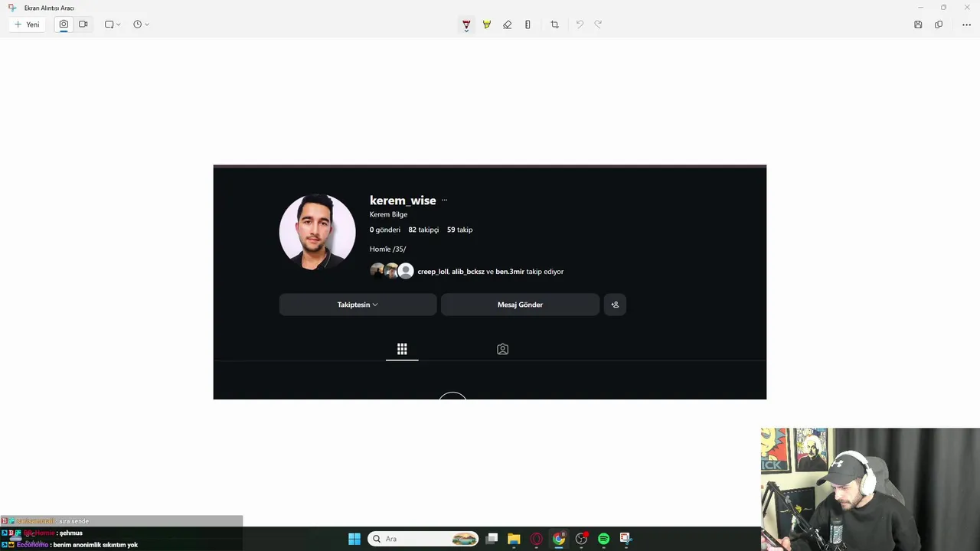980x551 pixels.
Task: Toggle the ruler tool
Action: coord(528,24)
